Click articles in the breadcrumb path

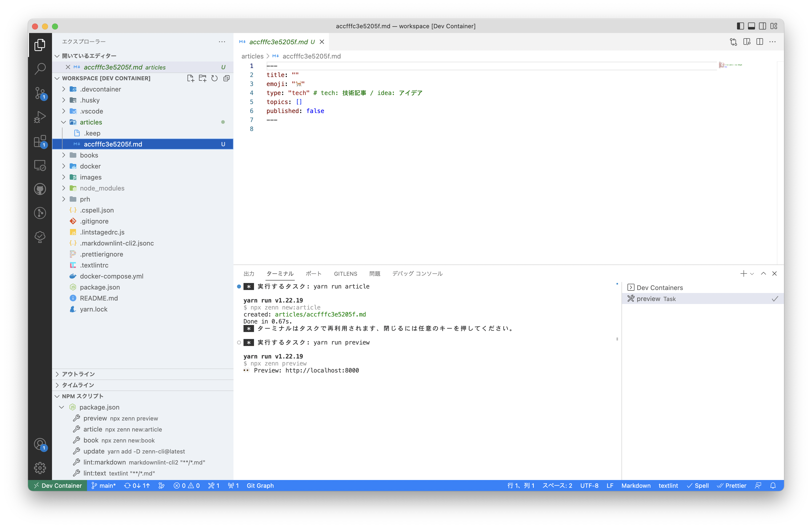(x=252, y=56)
